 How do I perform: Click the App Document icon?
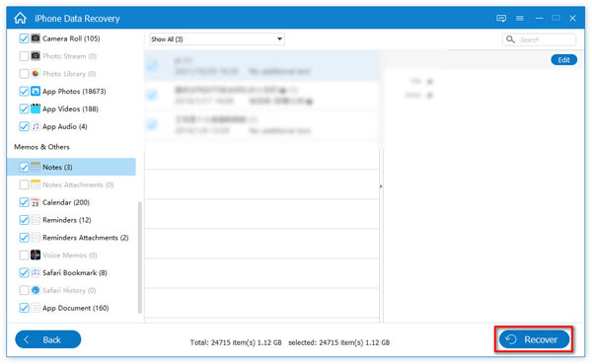point(36,308)
